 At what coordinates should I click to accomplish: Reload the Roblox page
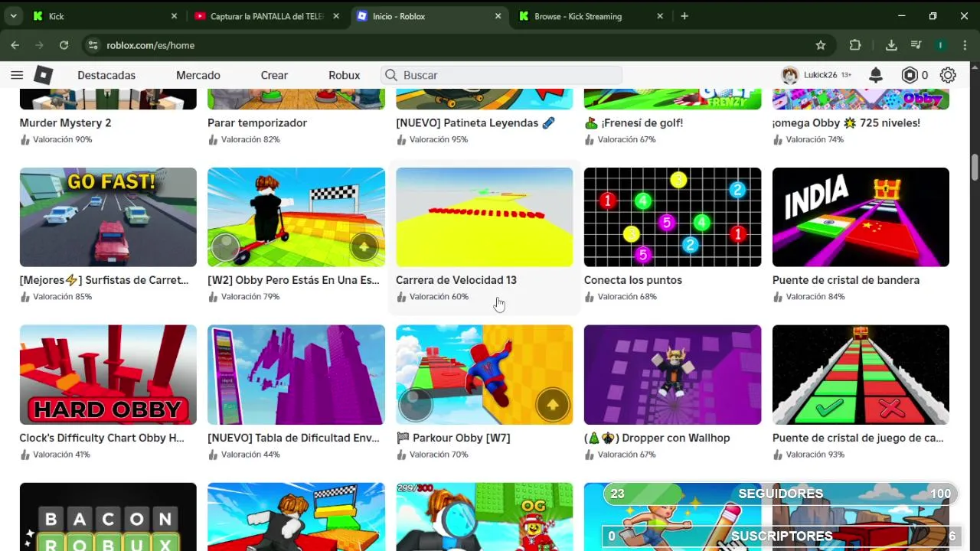click(x=64, y=45)
